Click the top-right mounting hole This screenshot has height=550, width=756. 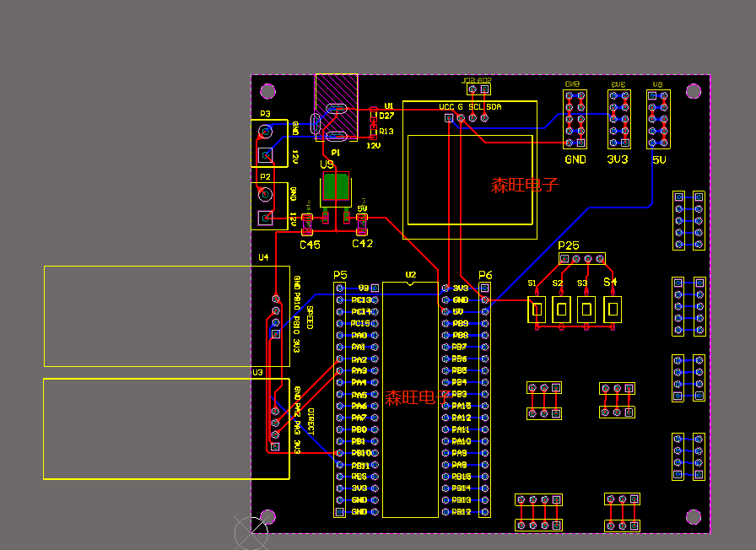click(x=694, y=91)
